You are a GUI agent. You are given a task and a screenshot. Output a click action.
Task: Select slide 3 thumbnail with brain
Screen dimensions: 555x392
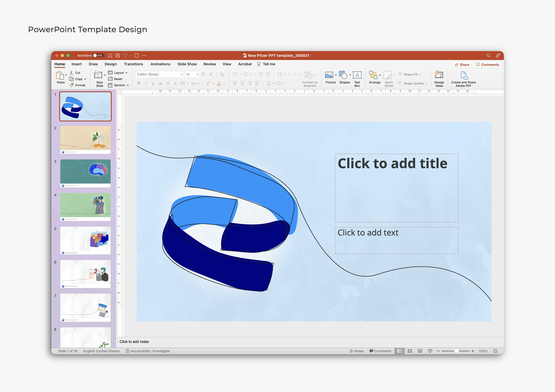(x=85, y=173)
